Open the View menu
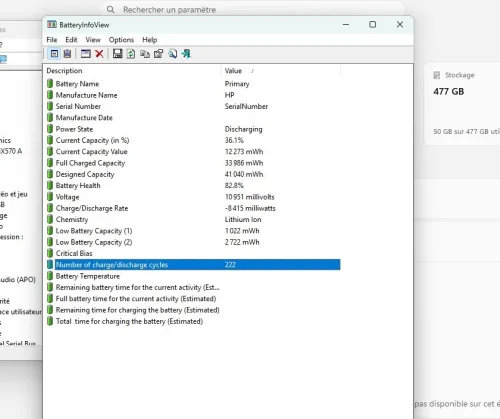The image size is (500, 419). [93, 40]
